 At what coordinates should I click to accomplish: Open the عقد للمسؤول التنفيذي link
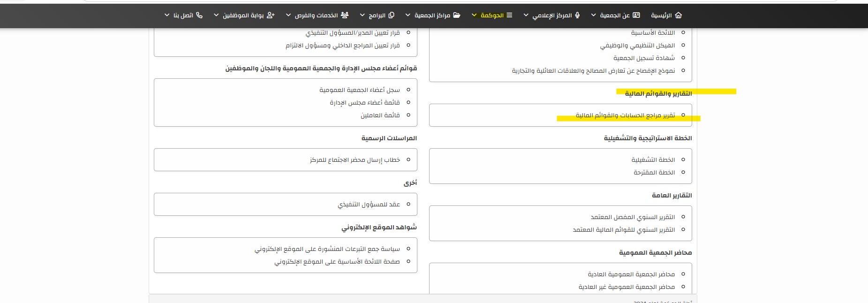pos(369,205)
